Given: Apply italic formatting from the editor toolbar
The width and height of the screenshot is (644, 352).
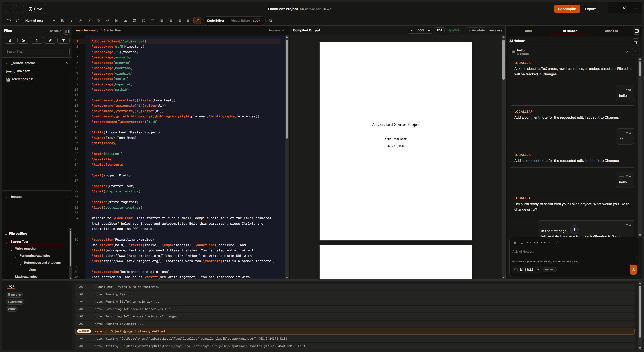Looking at the screenshot, I should tap(71, 21).
